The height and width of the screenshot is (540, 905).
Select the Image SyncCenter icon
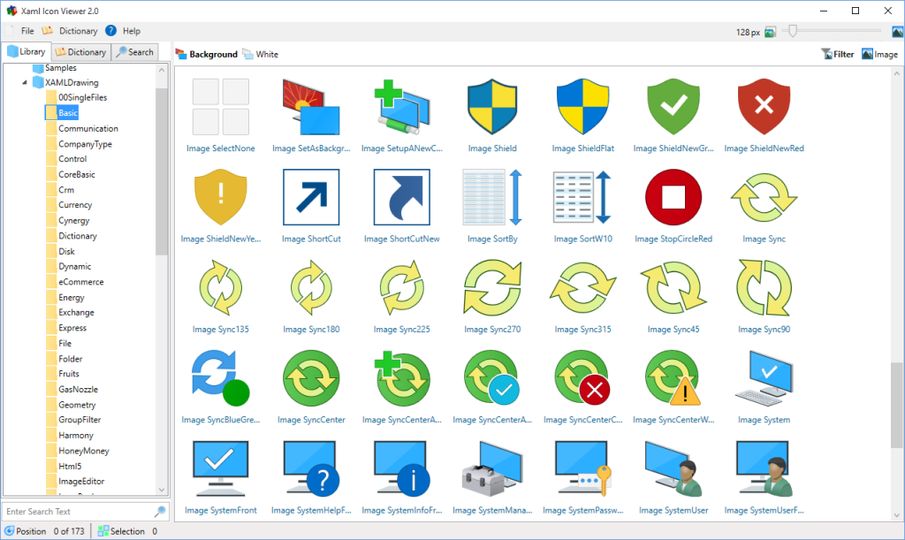[x=311, y=378]
